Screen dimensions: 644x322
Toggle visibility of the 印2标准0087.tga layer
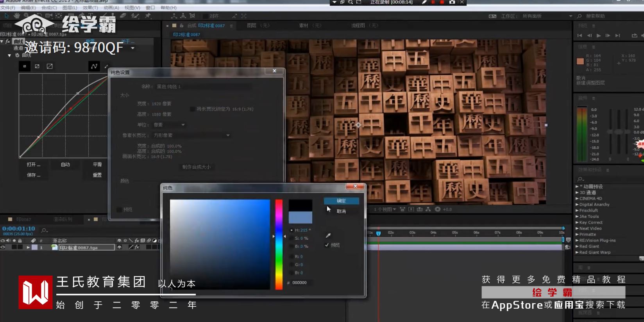(3, 247)
